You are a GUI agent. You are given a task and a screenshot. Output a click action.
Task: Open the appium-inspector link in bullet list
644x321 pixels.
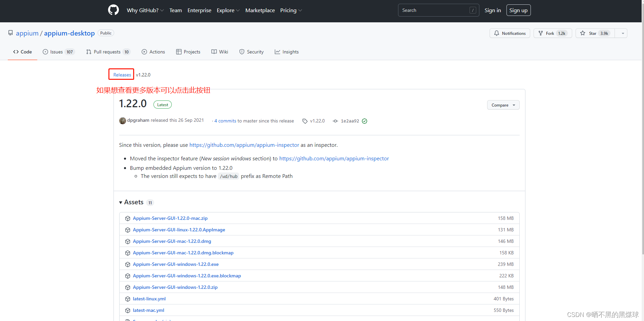[x=334, y=158]
